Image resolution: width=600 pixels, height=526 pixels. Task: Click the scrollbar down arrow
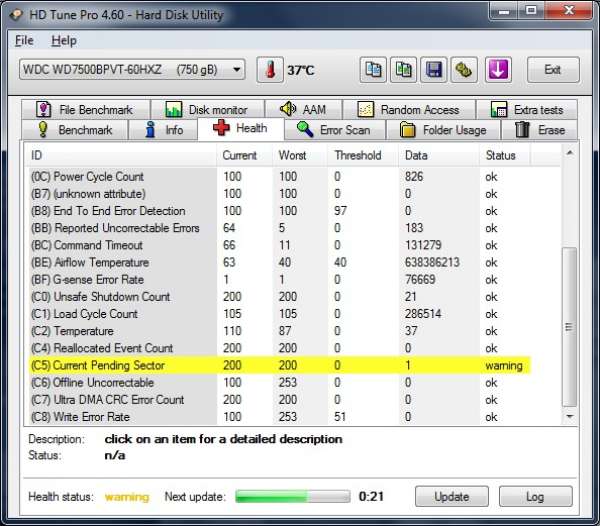click(x=569, y=416)
